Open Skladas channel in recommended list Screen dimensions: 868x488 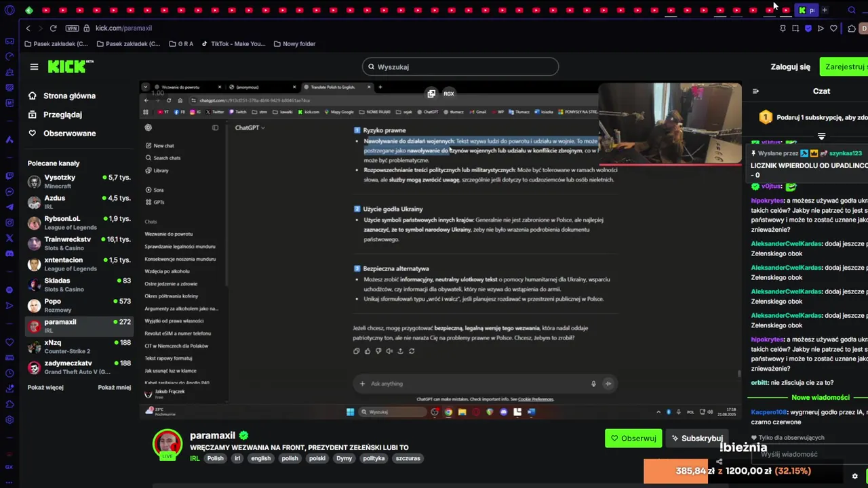coord(79,285)
